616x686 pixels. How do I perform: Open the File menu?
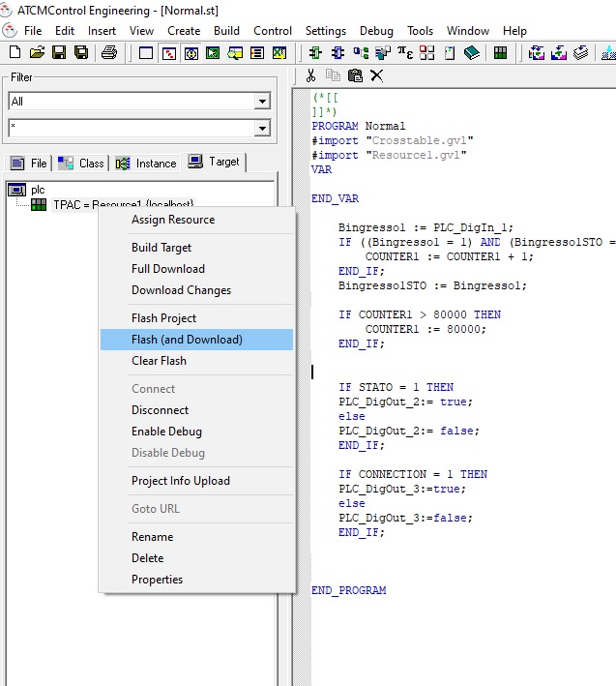(33, 31)
